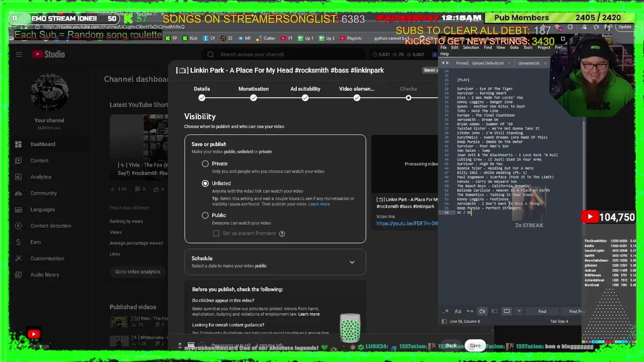Expand the Schedule section
644x362 pixels.
275,262
